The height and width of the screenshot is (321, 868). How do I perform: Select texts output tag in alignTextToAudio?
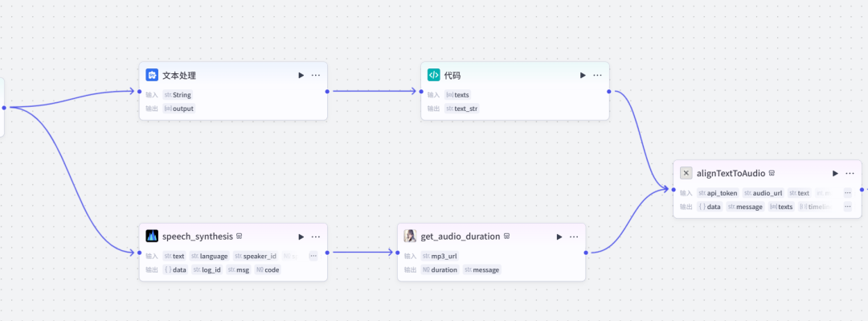tap(781, 206)
